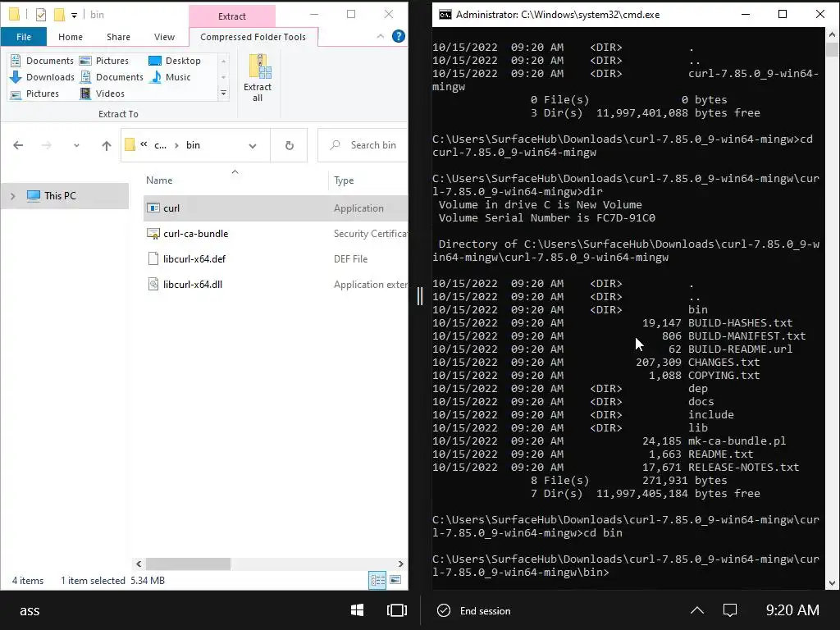The image size is (840, 630).
Task: Click the Back arrow in File Explorer
Action: [18, 145]
